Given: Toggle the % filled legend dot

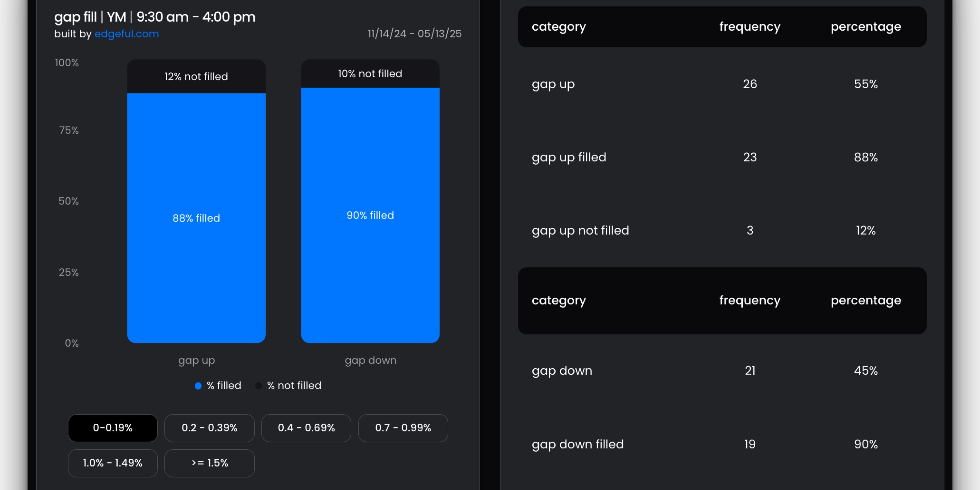Looking at the screenshot, I should coord(198,386).
